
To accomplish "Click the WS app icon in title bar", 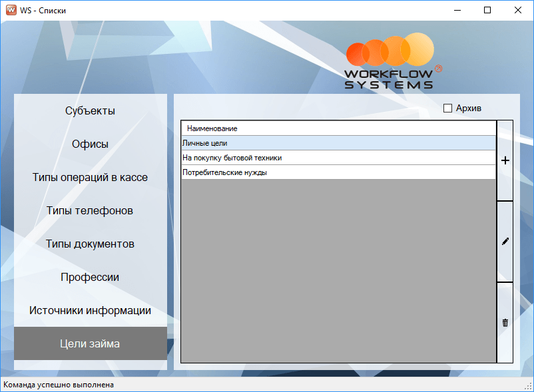I will click(x=11, y=10).
